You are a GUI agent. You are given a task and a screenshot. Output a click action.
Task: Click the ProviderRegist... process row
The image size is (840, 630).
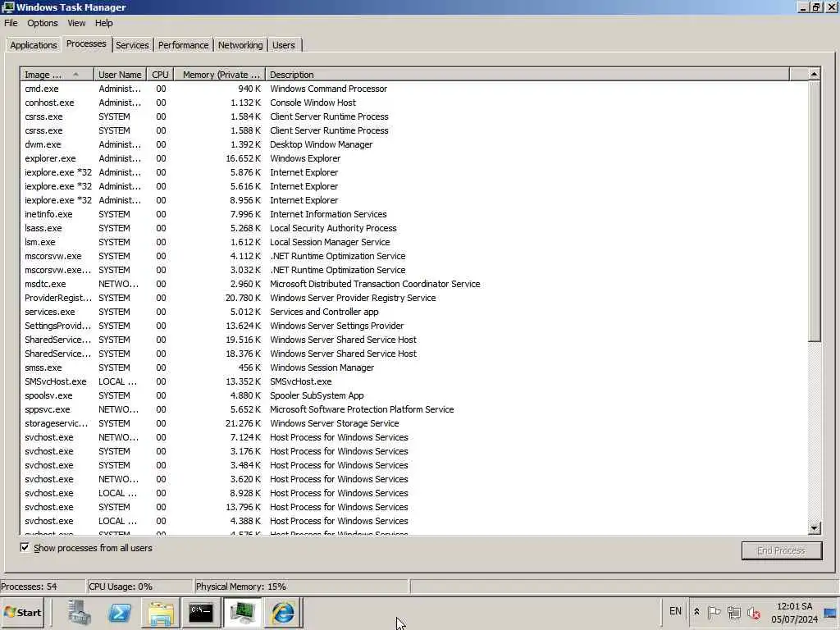pos(413,297)
